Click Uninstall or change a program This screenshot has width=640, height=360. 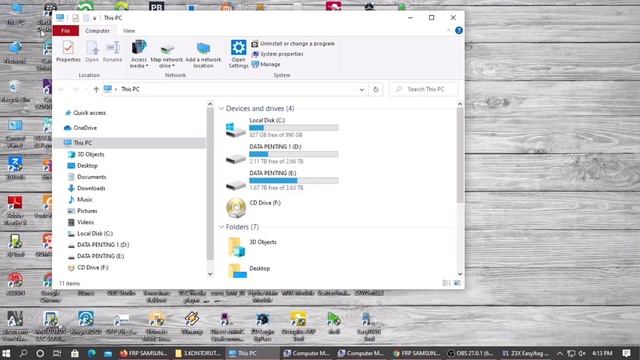coord(293,44)
